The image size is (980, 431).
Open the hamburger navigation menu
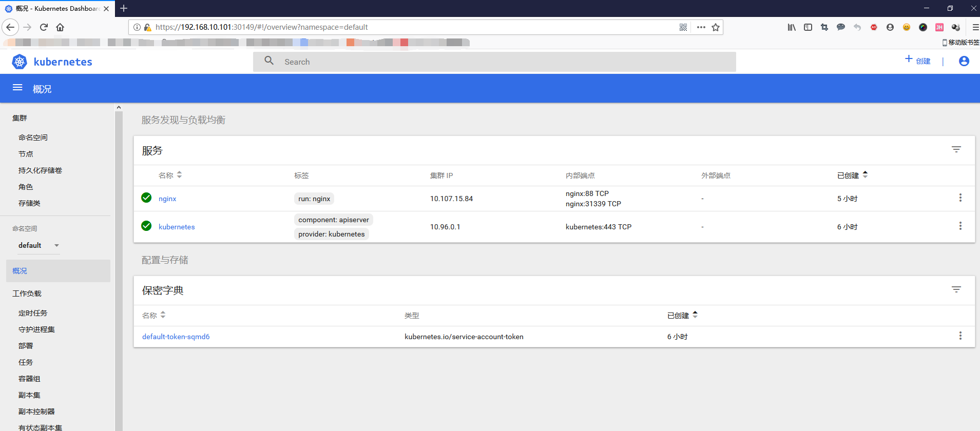[17, 88]
